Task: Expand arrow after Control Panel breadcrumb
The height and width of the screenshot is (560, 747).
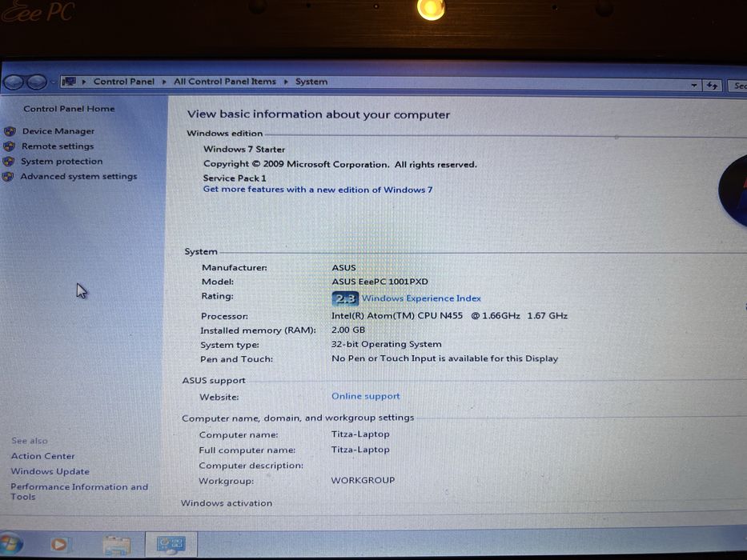Action: [164, 82]
